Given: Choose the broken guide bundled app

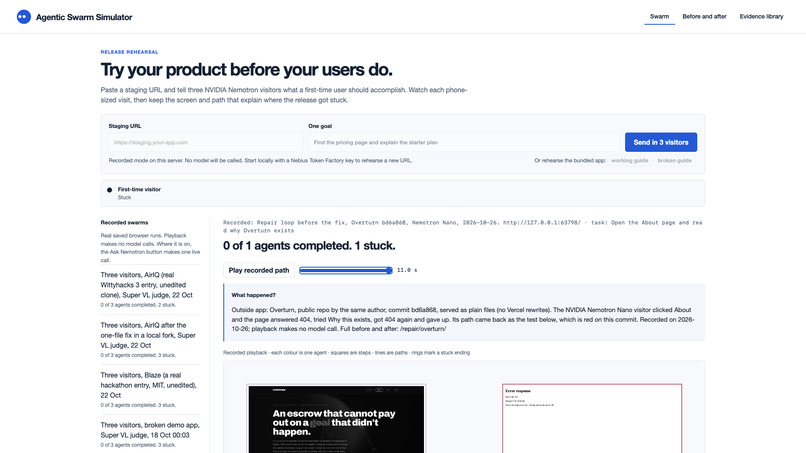Looking at the screenshot, I should click(x=674, y=160).
